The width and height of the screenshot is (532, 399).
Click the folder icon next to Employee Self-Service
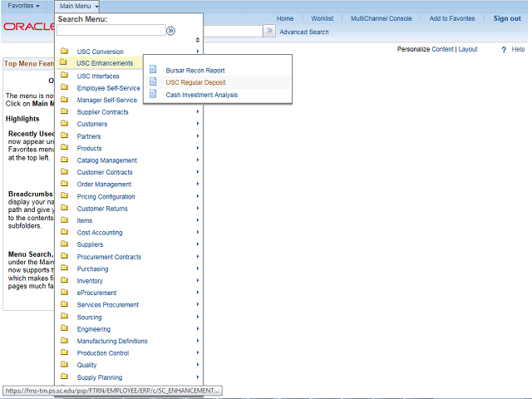coord(65,87)
